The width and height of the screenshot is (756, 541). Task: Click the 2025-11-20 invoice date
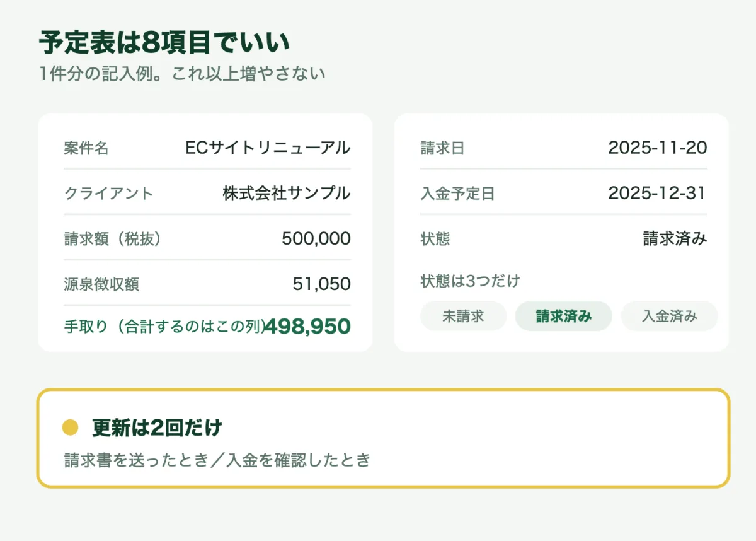(x=658, y=148)
